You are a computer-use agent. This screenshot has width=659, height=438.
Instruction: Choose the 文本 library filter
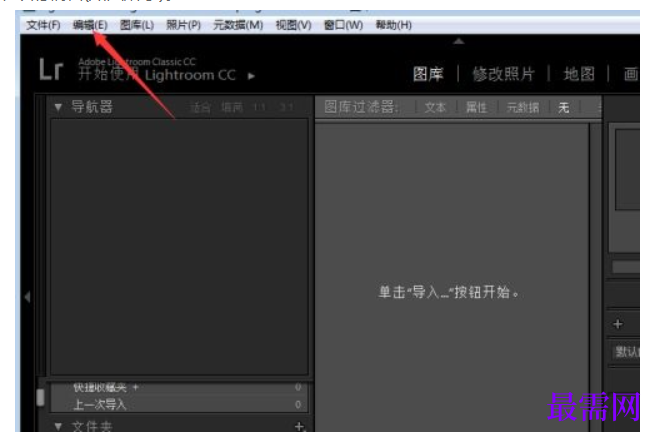pos(435,108)
